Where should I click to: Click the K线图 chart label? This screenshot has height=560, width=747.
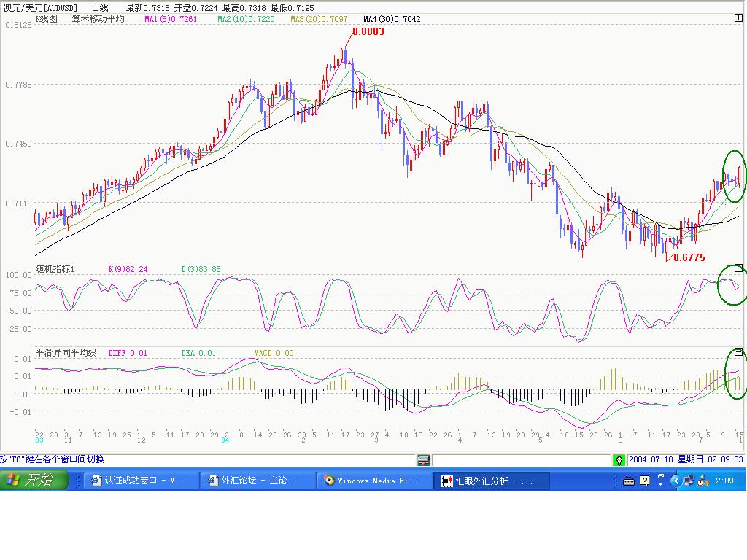(47, 19)
